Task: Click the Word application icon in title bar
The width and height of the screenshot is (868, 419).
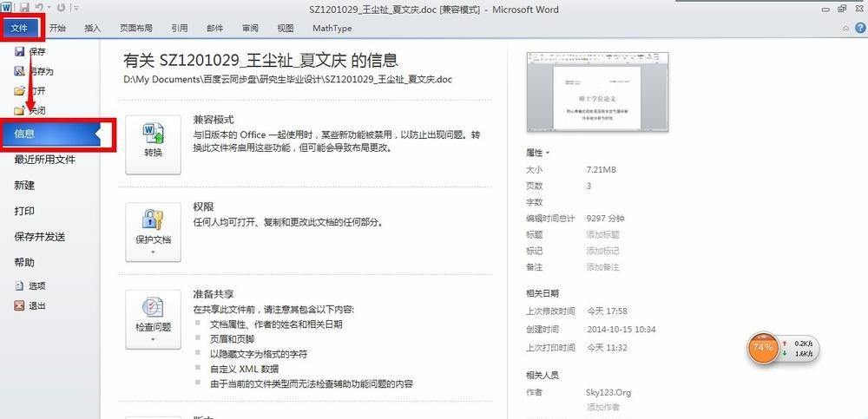Action: (x=7, y=8)
